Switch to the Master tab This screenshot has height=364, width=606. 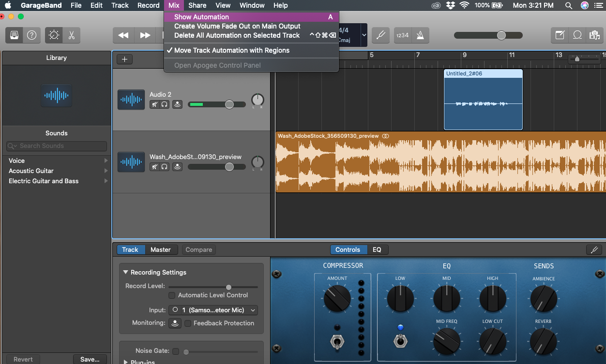(x=160, y=250)
